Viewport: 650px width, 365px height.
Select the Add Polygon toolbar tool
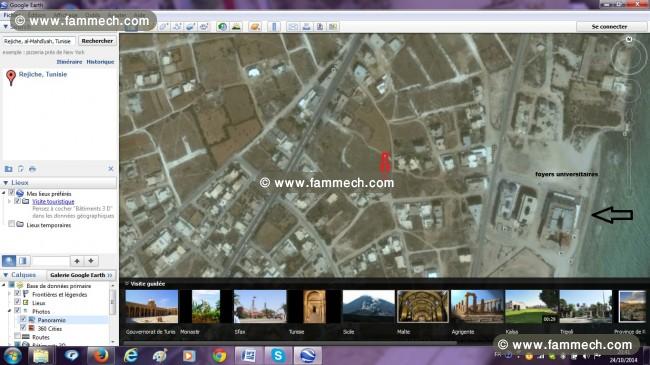click(163, 27)
